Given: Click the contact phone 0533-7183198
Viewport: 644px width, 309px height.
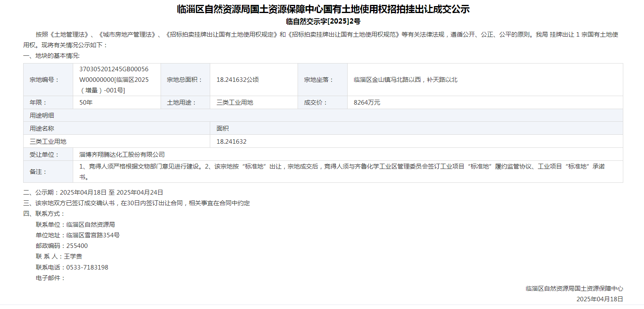Looking at the screenshot, I should [x=87, y=267].
